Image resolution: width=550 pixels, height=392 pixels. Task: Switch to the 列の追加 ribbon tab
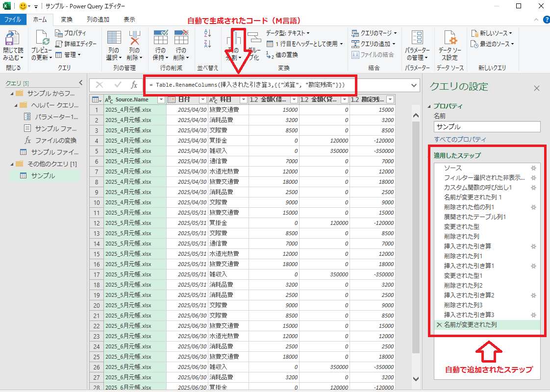click(x=98, y=20)
